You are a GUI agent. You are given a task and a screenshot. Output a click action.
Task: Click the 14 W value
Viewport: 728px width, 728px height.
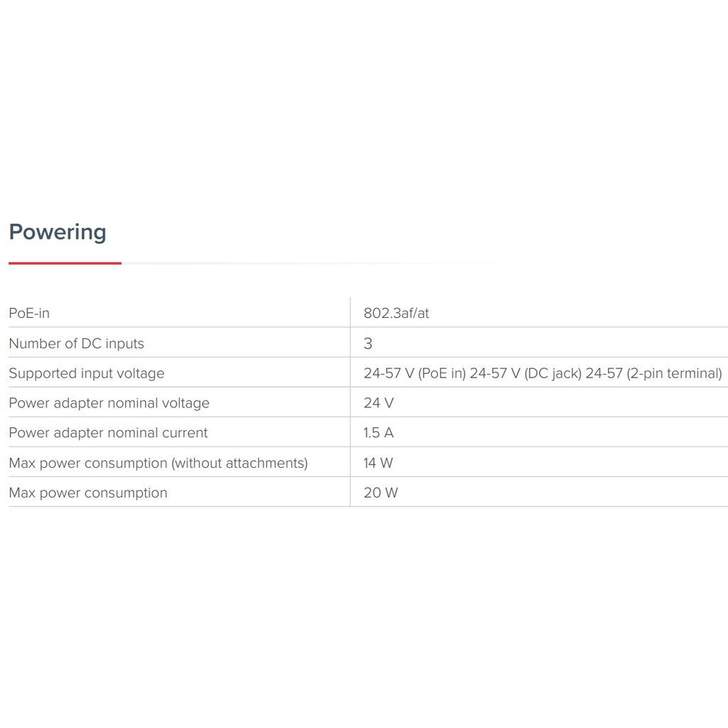pos(378,463)
